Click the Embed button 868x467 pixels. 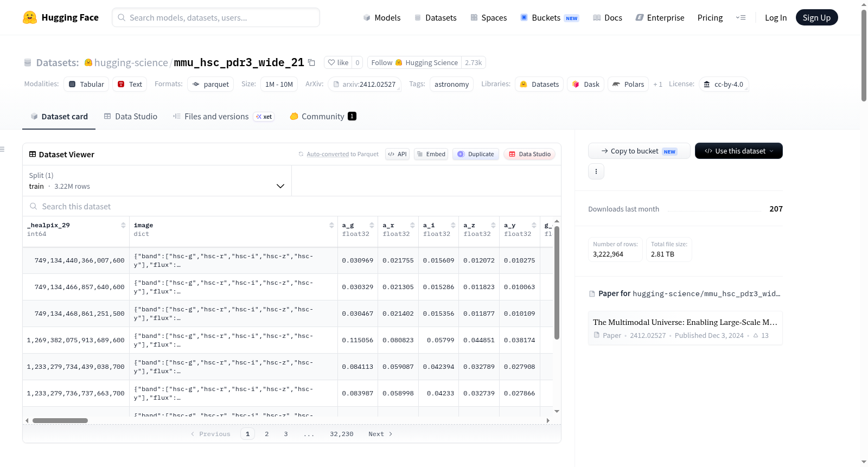pyautogui.click(x=431, y=154)
